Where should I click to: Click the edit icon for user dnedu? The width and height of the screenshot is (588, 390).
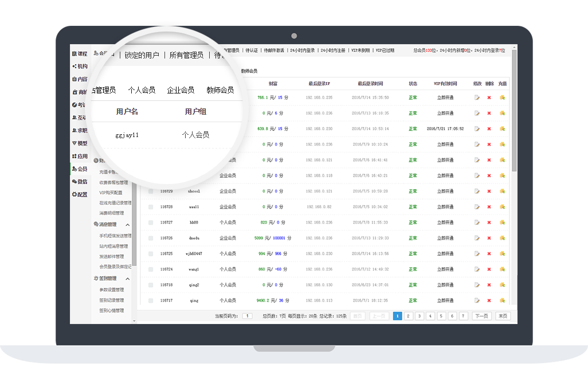(x=477, y=238)
